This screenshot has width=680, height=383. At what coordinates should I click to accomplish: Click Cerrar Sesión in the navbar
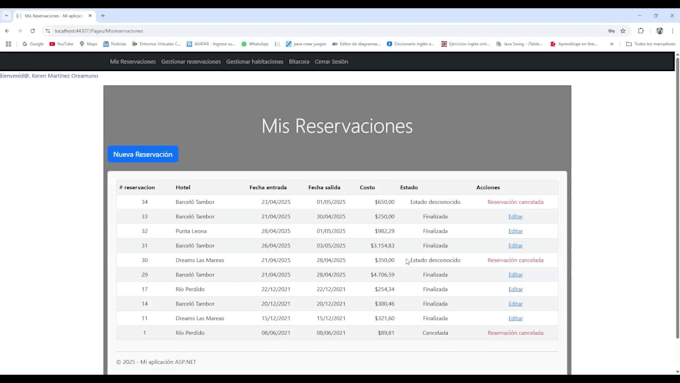331,62
